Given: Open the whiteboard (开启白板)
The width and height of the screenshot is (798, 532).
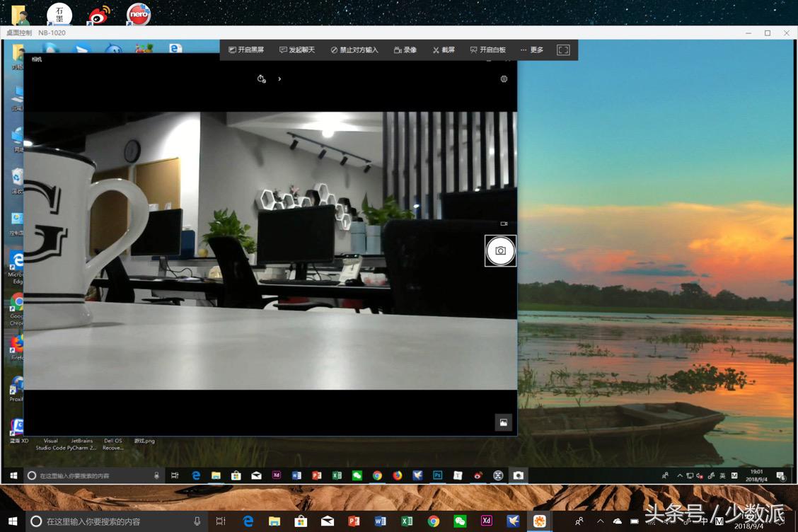Looking at the screenshot, I should point(487,50).
